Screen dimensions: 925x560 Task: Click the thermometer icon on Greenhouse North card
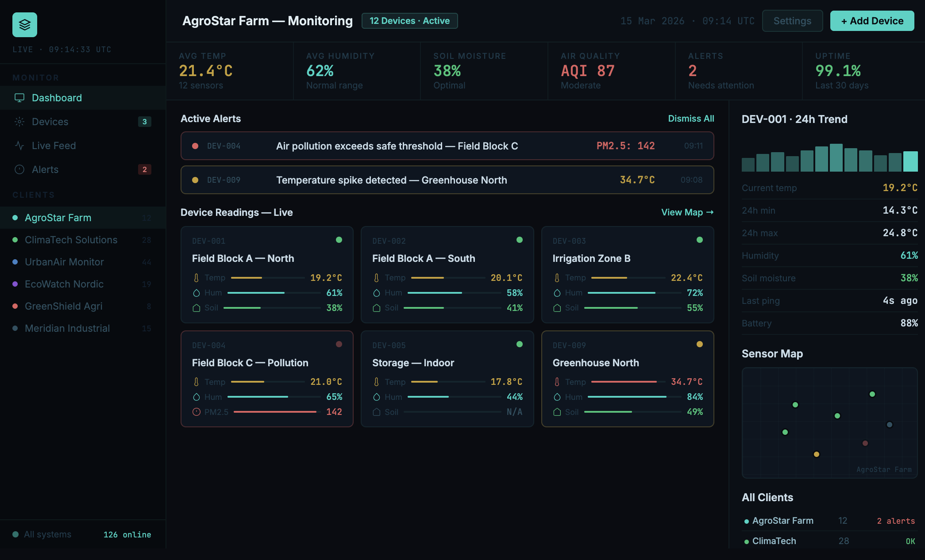pos(557,382)
